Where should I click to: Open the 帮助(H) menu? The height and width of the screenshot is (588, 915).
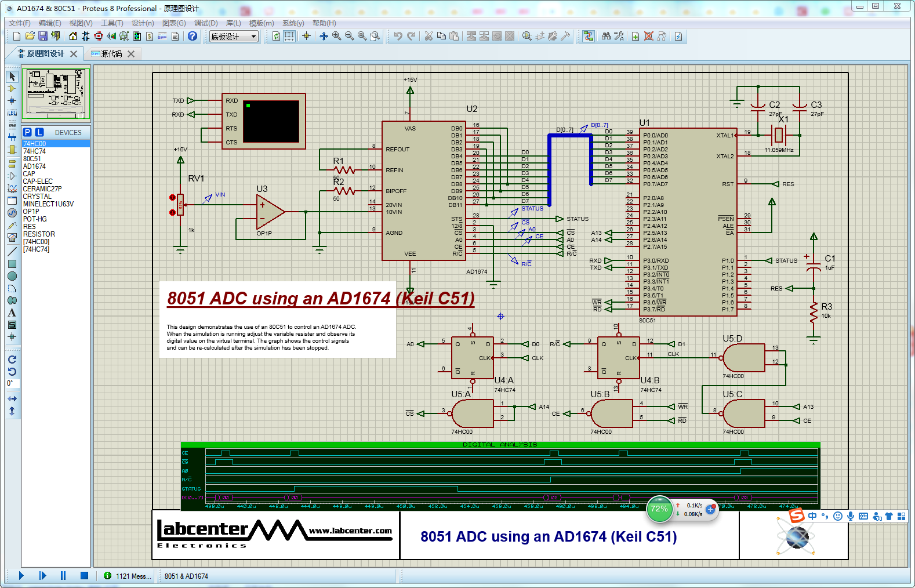coord(324,23)
